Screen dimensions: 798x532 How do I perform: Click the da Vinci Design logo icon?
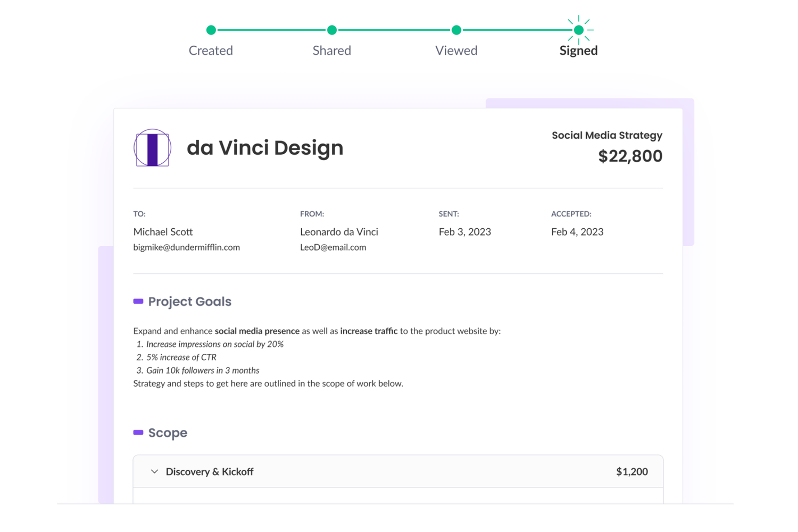click(x=152, y=148)
